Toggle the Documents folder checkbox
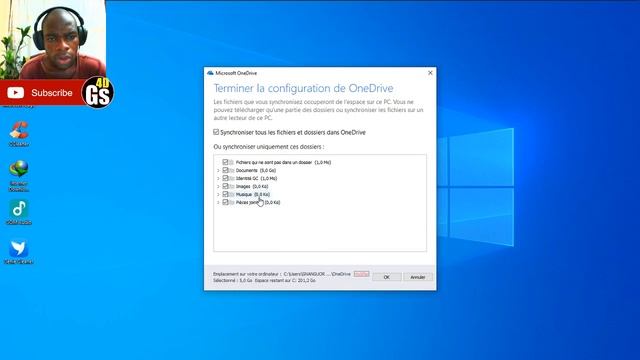This screenshot has height=360, width=640. [x=225, y=170]
